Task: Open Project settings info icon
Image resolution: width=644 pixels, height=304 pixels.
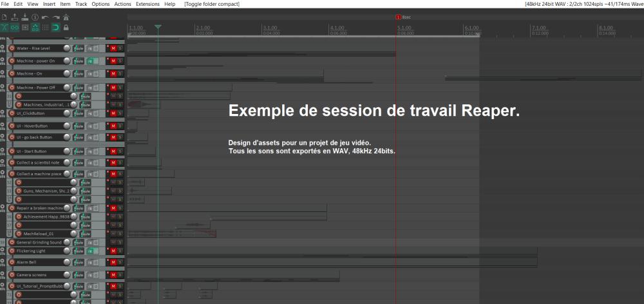Action: (x=35, y=17)
